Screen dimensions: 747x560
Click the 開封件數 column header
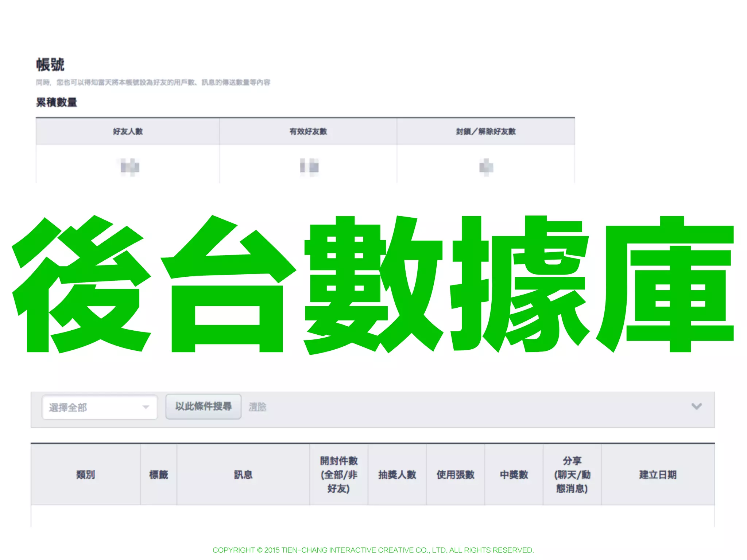pos(339,474)
